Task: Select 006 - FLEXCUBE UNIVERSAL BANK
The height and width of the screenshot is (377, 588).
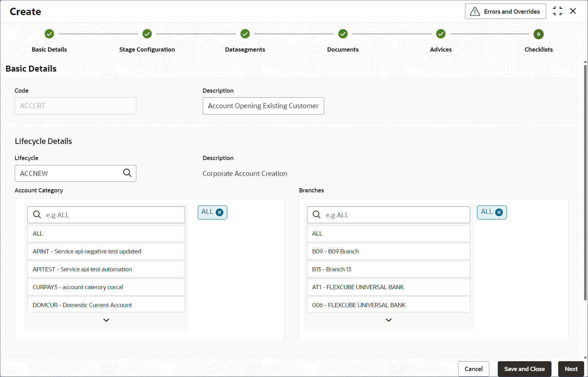Action: pyautogui.click(x=388, y=304)
